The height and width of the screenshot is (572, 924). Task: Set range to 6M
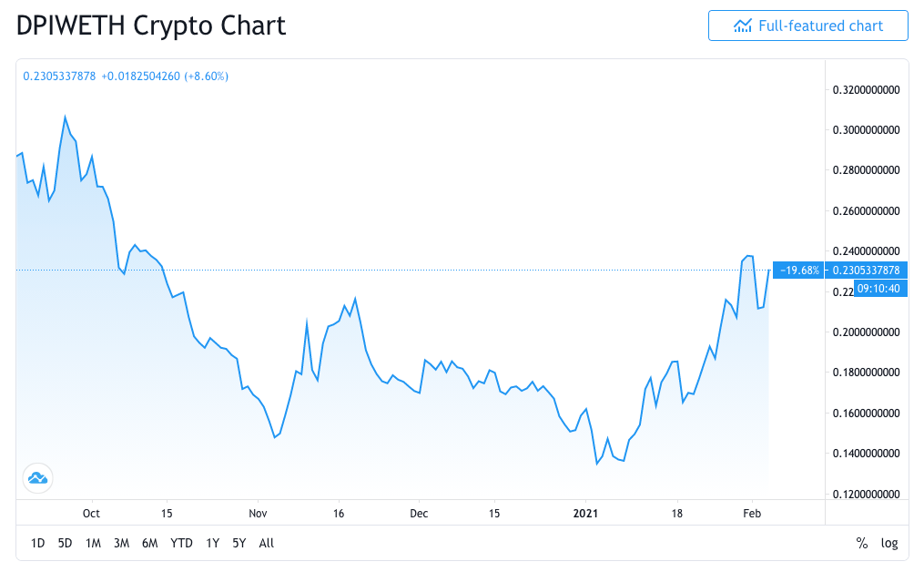150,543
